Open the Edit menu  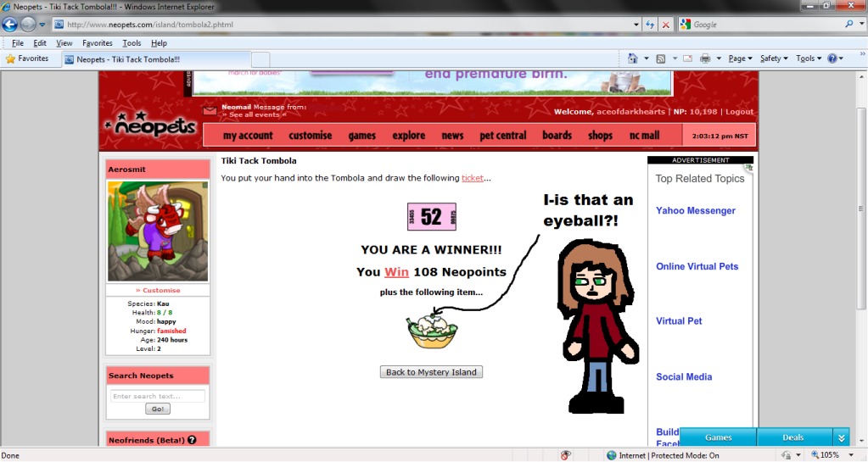[x=40, y=42]
